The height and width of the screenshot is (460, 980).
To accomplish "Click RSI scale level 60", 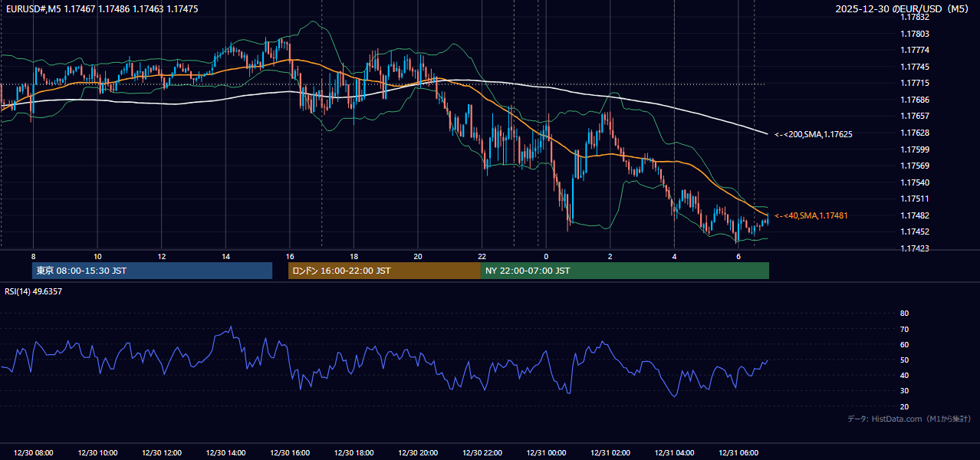I will (x=904, y=344).
